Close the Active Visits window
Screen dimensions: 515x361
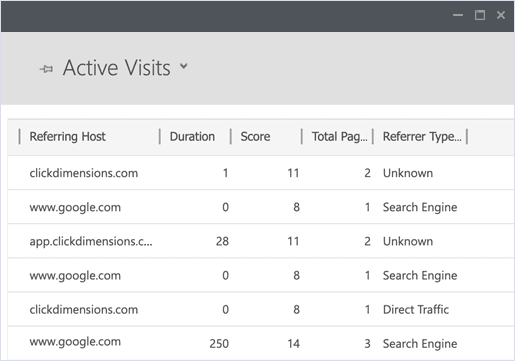[501, 15]
